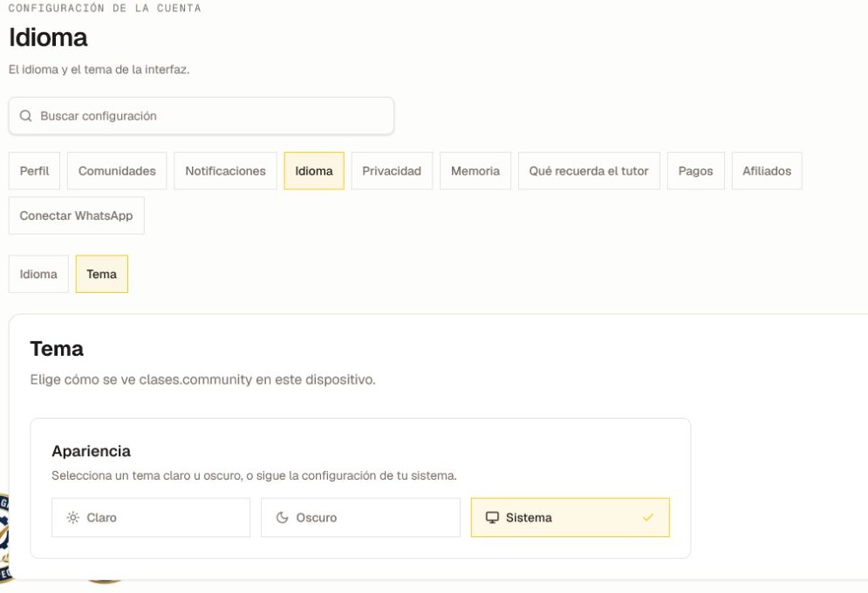
Task: Switch to the Pagos tab
Action: tap(696, 171)
